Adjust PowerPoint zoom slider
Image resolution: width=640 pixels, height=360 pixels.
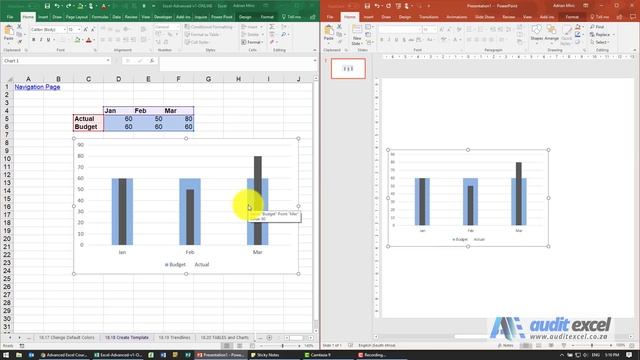pos(591,346)
